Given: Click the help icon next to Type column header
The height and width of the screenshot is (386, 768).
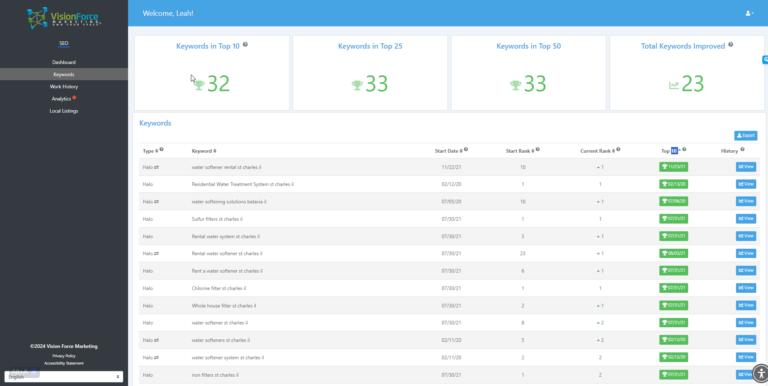Looking at the screenshot, I should [162, 149].
